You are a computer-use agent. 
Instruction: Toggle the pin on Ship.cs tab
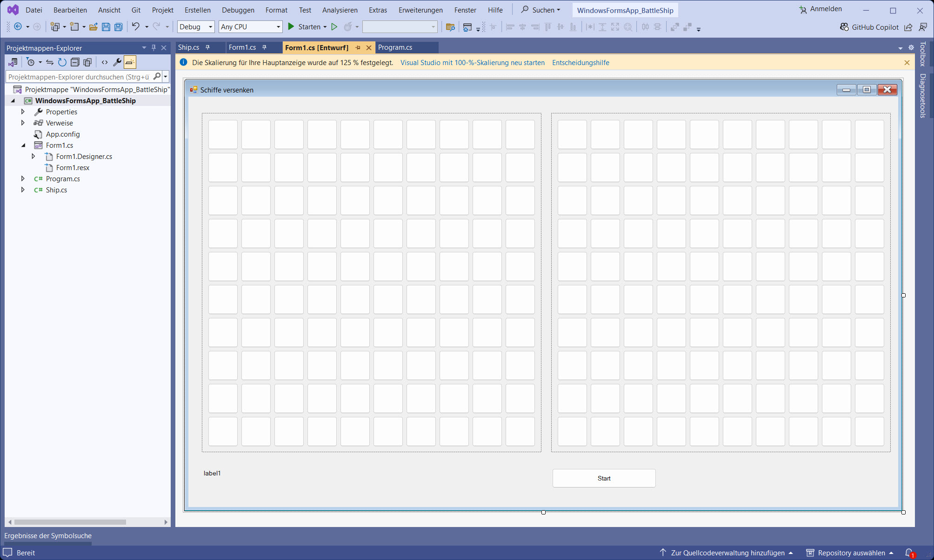pyautogui.click(x=208, y=47)
